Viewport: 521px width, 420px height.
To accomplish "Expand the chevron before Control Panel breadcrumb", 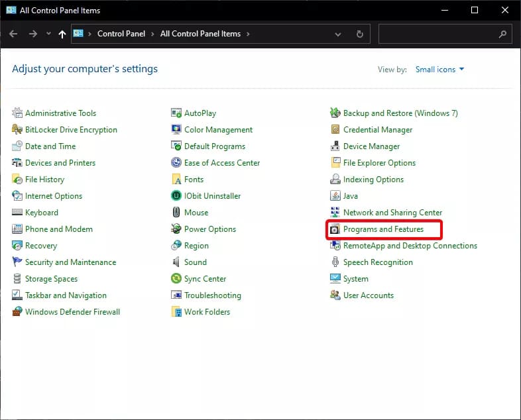I will tap(89, 34).
